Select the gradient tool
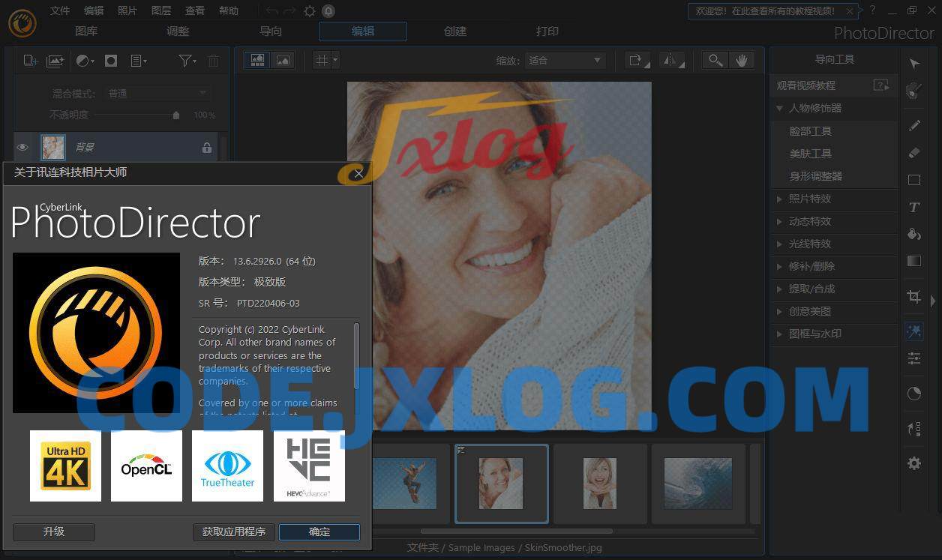Screen dimensions: 942x560 pos(914,261)
